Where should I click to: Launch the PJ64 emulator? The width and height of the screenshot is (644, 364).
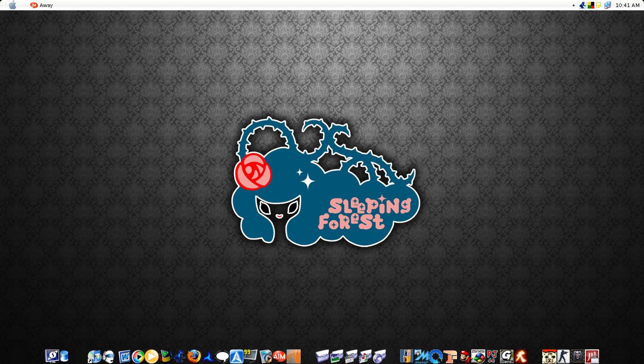click(x=492, y=356)
